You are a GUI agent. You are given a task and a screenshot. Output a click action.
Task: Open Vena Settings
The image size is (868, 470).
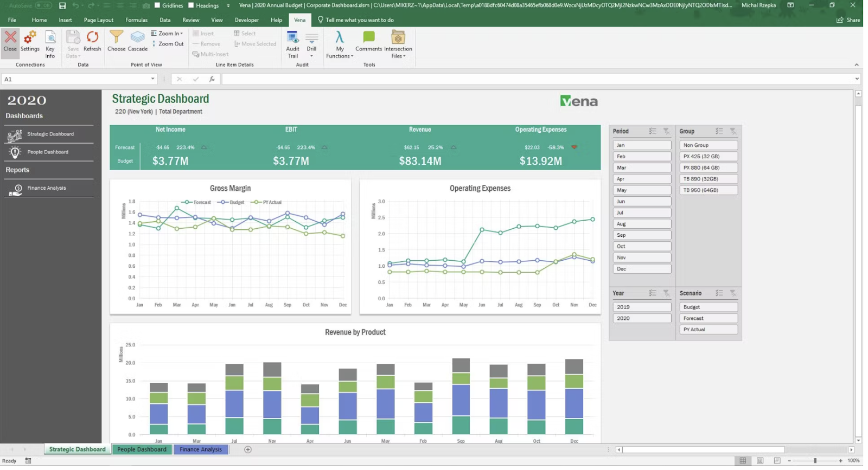(x=30, y=41)
